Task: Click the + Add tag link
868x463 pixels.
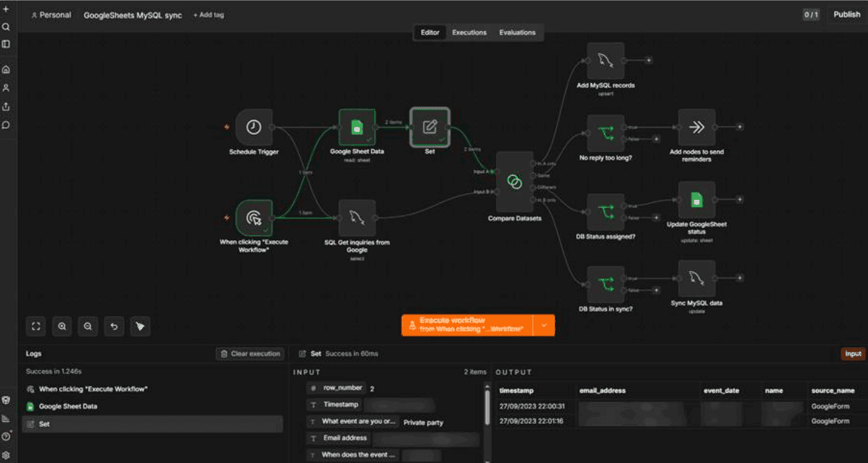Action: (x=208, y=14)
